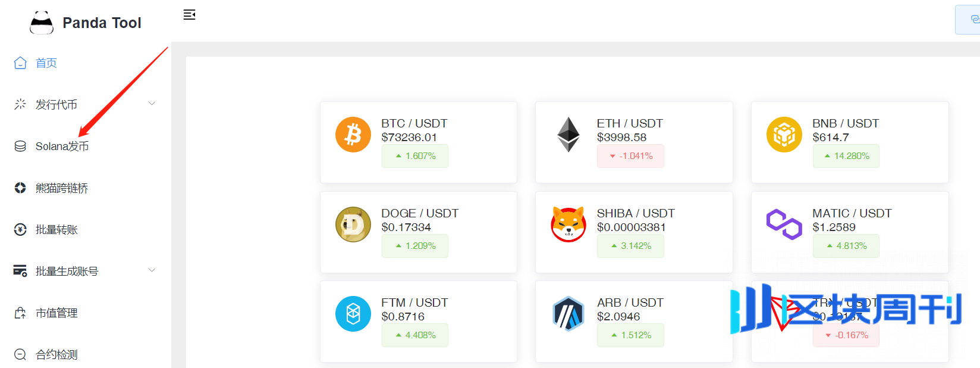
Task: Collapse sidebar using the hamburger menu icon
Action: 189,15
